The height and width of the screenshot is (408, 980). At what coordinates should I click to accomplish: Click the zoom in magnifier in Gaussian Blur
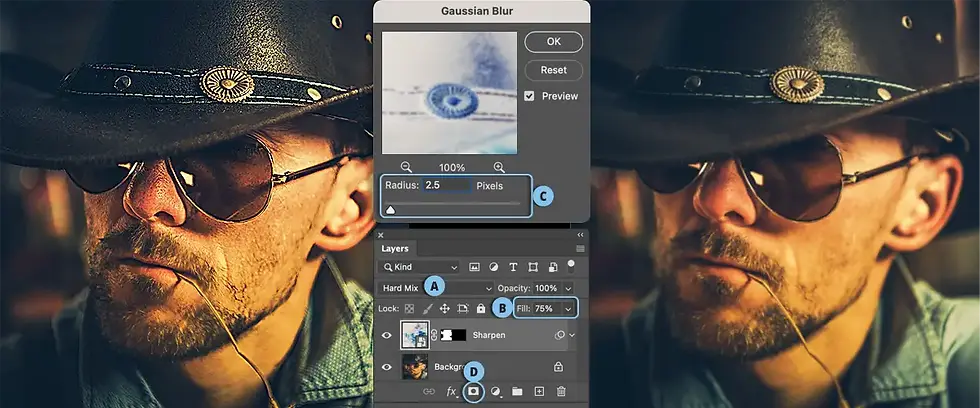[499, 167]
